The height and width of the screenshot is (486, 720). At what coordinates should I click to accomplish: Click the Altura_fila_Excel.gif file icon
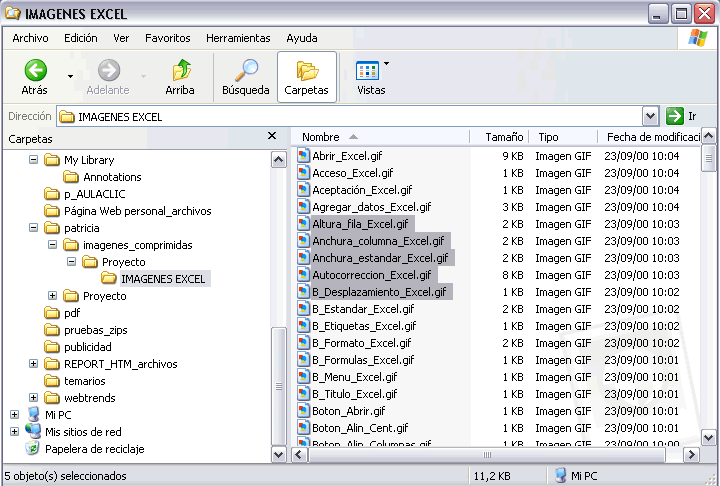[303, 224]
